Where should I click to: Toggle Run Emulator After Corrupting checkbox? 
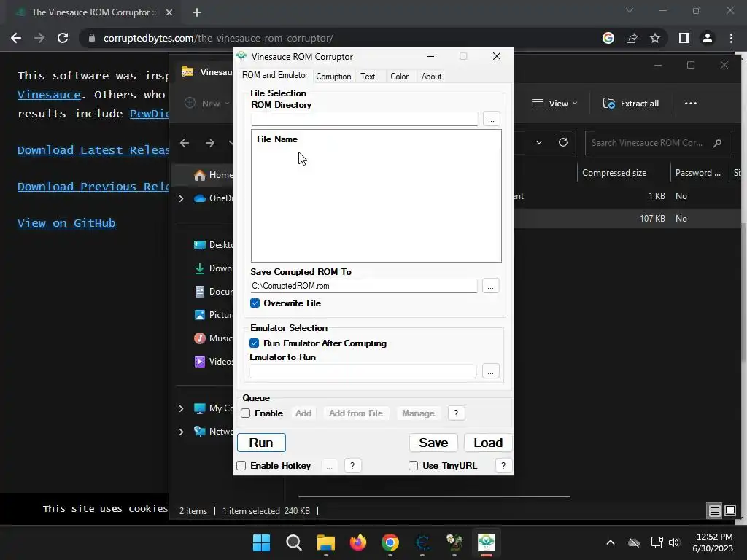click(x=255, y=343)
